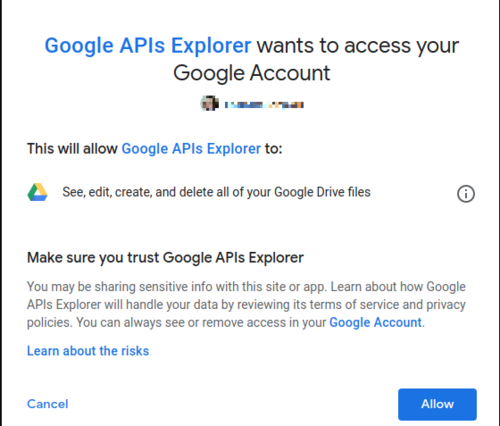Open the Google Account link in paragraph
This screenshot has width=500, height=426.
tap(376, 322)
